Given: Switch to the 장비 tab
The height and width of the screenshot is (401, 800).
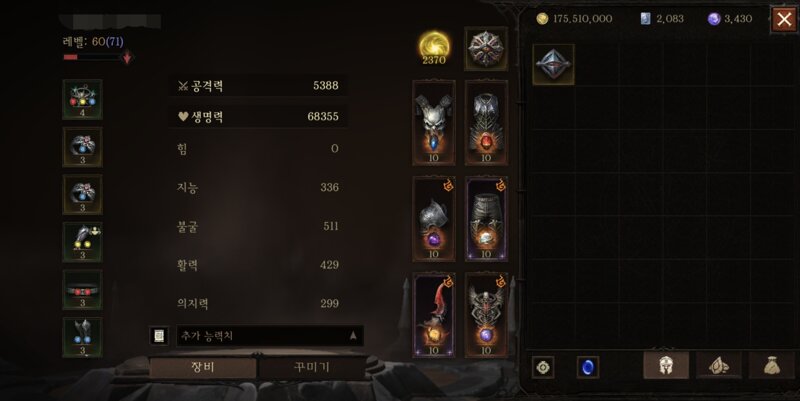Looking at the screenshot, I should (x=203, y=367).
